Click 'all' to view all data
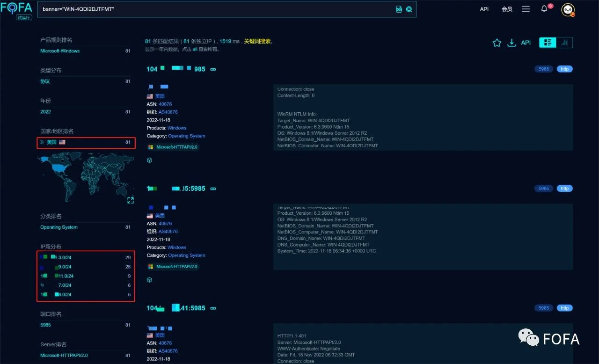Image resolution: width=599 pixels, height=364 pixels. 195,49
